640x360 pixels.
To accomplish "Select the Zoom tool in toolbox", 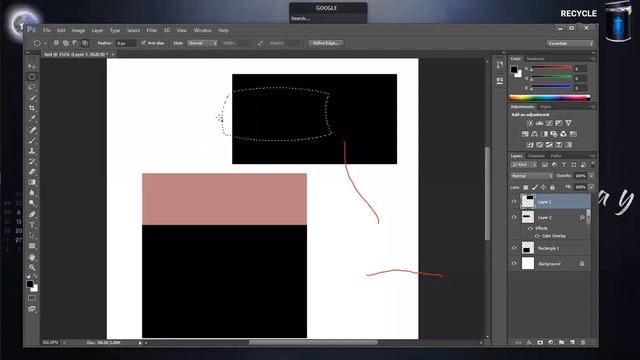I will click(x=32, y=268).
